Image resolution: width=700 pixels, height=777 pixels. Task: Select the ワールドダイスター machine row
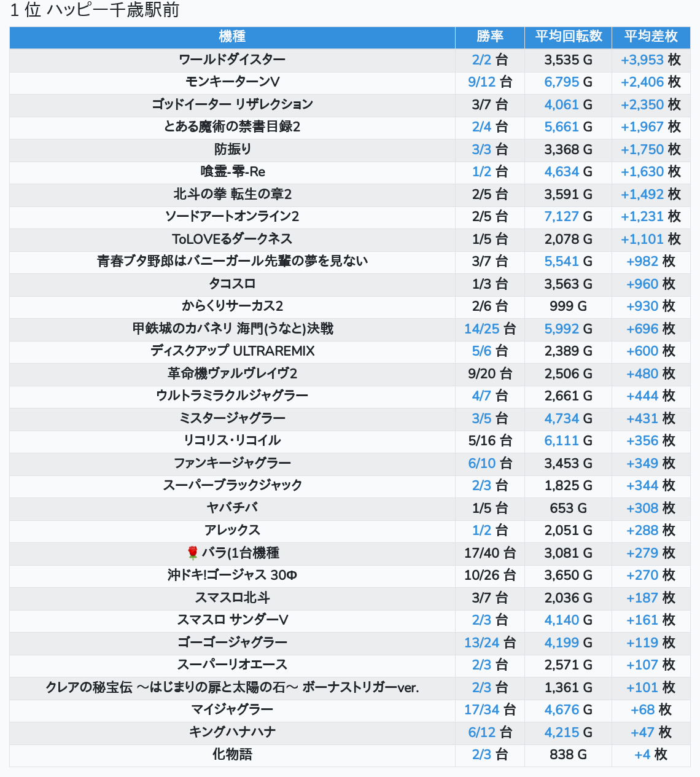[350, 60]
